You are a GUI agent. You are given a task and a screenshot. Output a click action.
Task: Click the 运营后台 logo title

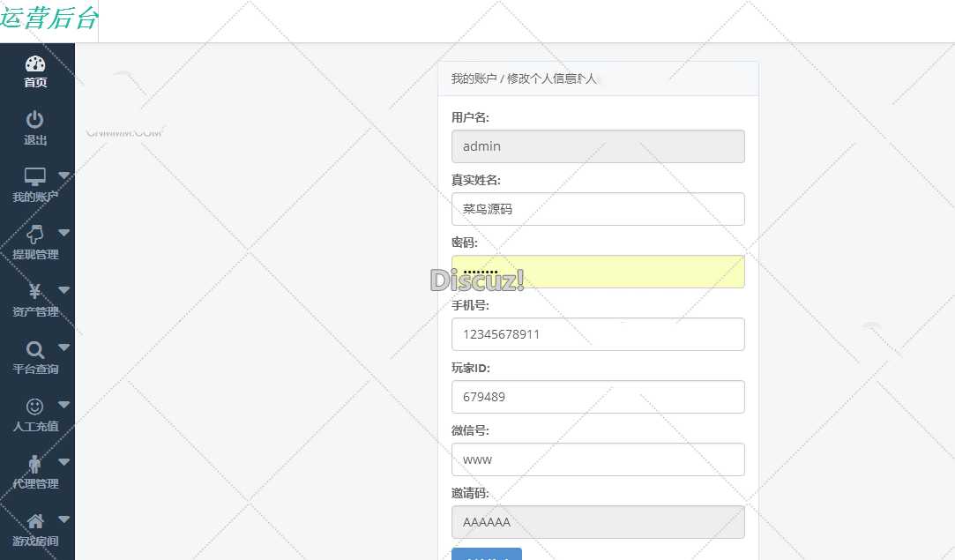click(x=48, y=19)
